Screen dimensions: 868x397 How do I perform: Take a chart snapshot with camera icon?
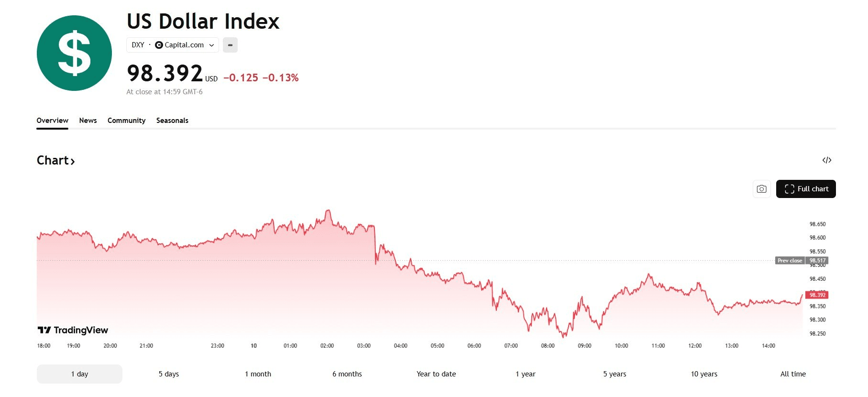[x=761, y=189]
